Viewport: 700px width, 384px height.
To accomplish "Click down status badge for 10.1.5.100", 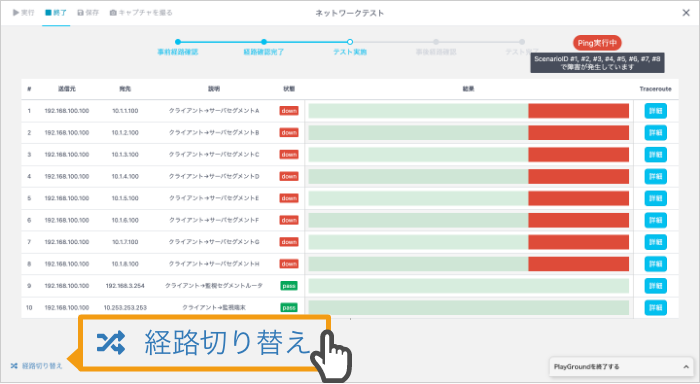I will (289, 198).
